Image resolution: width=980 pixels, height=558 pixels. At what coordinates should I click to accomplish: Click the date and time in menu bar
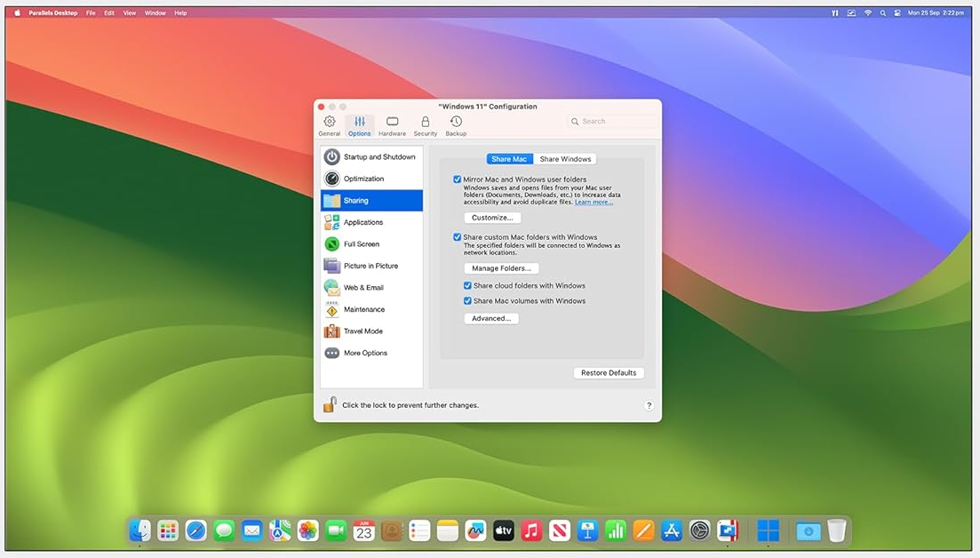click(936, 12)
